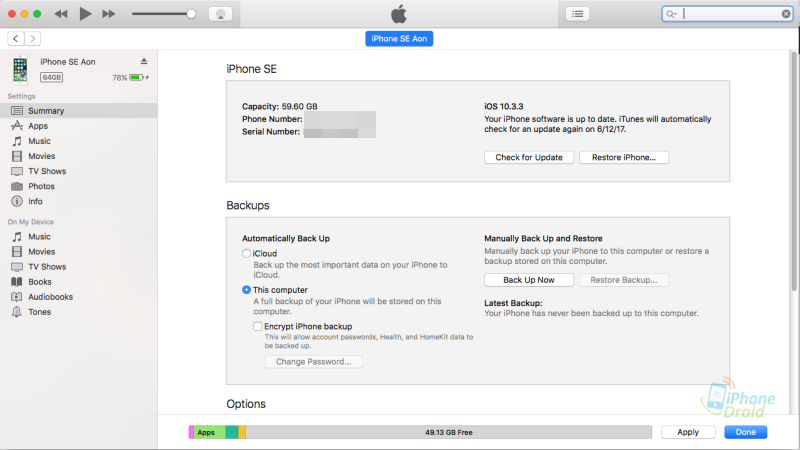800x450 pixels.
Task: Click the Play button in toolbar
Action: pyautogui.click(x=85, y=14)
